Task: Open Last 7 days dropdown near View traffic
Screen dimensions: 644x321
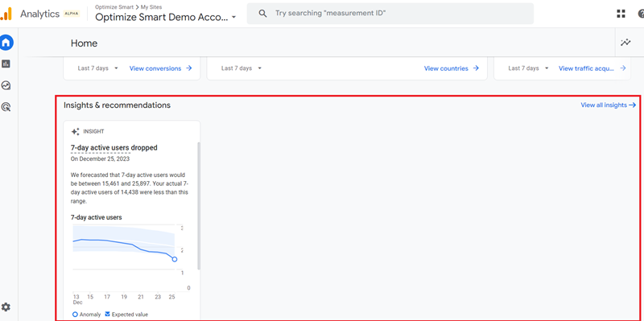Action: click(x=528, y=68)
